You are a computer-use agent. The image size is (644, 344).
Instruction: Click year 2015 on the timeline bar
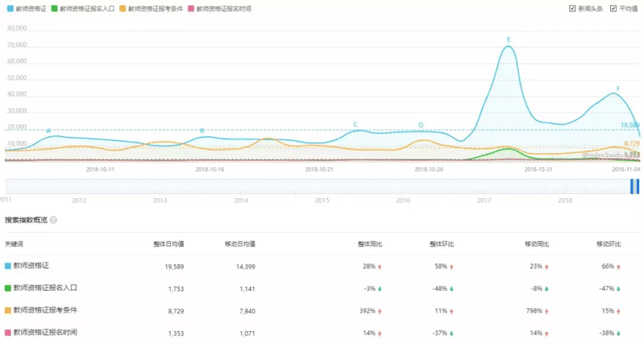point(322,199)
